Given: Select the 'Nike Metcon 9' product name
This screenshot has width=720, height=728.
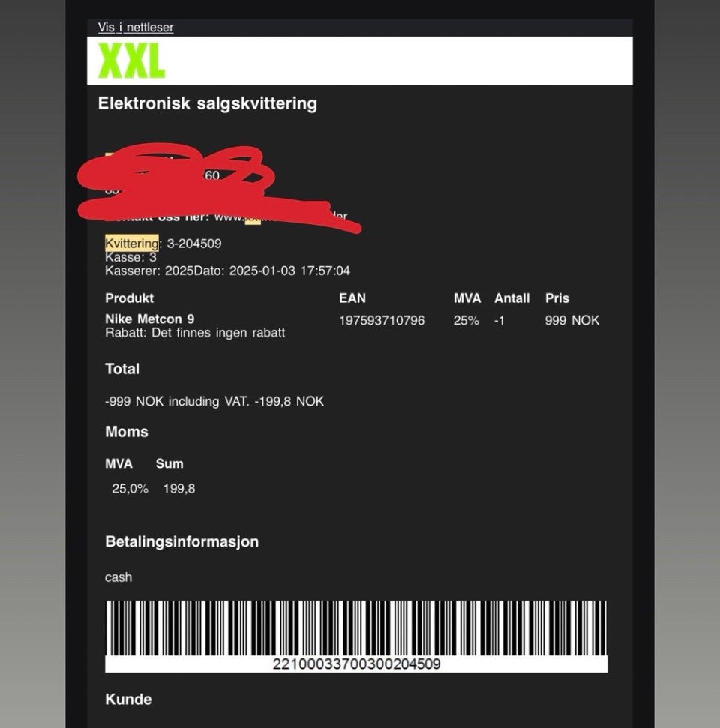Looking at the screenshot, I should tap(149, 319).
